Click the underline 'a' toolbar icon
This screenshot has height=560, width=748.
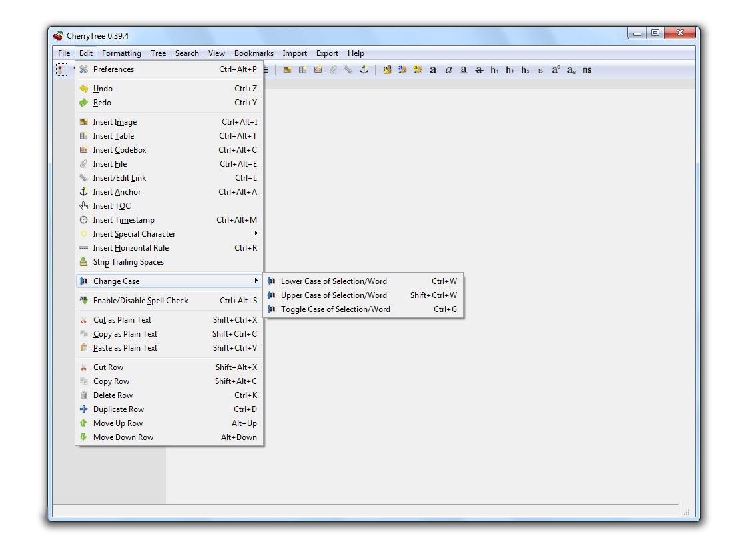464,70
